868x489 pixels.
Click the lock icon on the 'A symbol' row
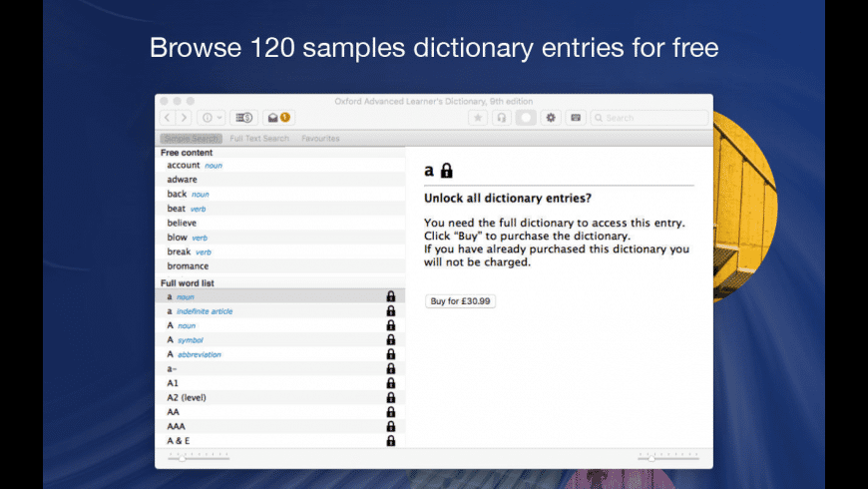(x=391, y=339)
